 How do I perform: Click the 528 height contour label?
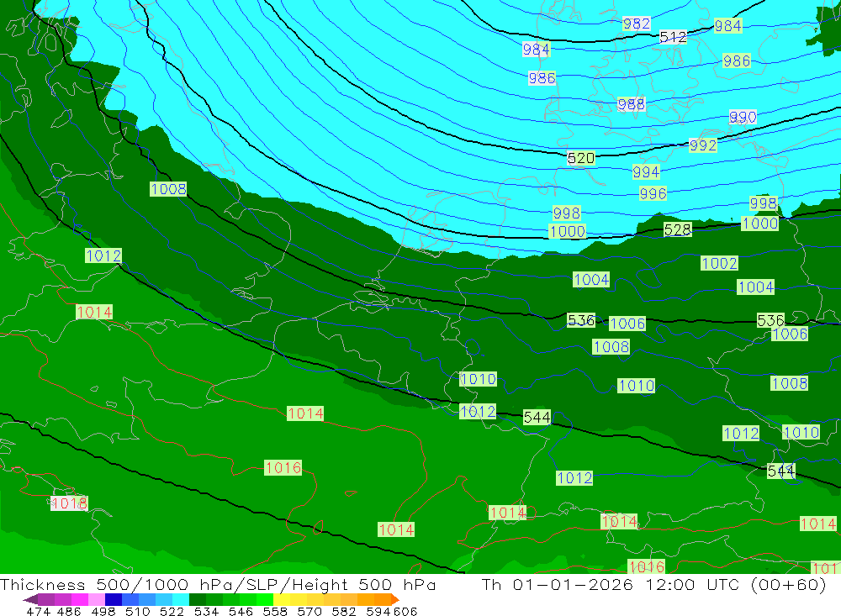click(x=677, y=230)
